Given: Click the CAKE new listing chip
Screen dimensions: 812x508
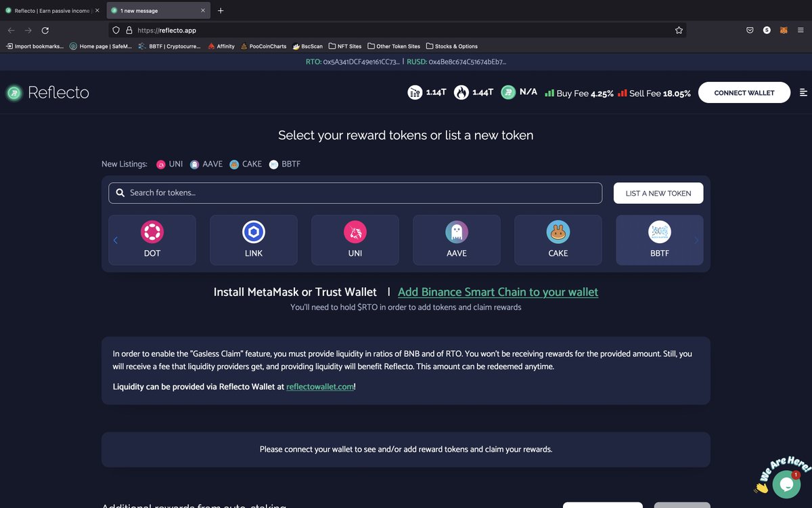Looking at the screenshot, I should pyautogui.click(x=246, y=164).
